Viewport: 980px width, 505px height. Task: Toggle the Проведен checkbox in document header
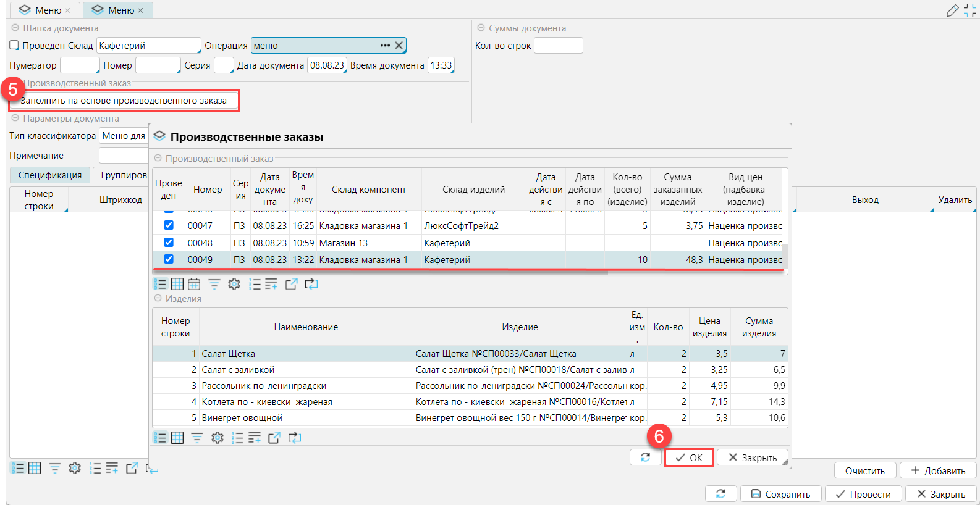pyautogui.click(x=14, y=45)
